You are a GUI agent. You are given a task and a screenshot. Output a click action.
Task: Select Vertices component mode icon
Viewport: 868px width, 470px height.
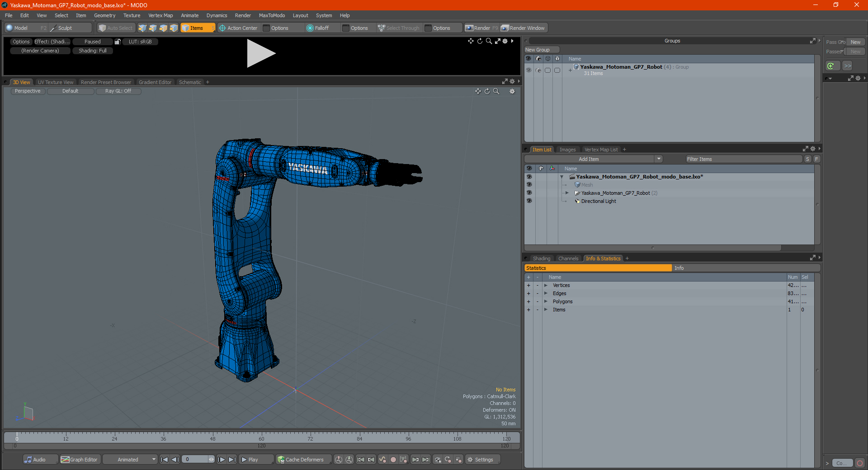click(142, 28)
